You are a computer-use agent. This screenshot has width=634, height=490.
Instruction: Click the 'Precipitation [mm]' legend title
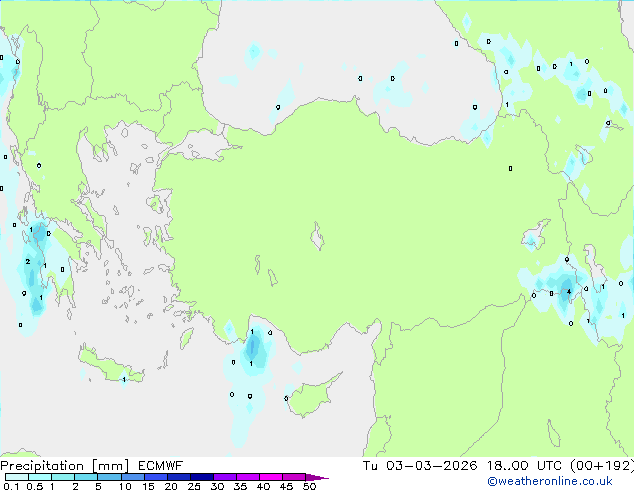point(65,466)
